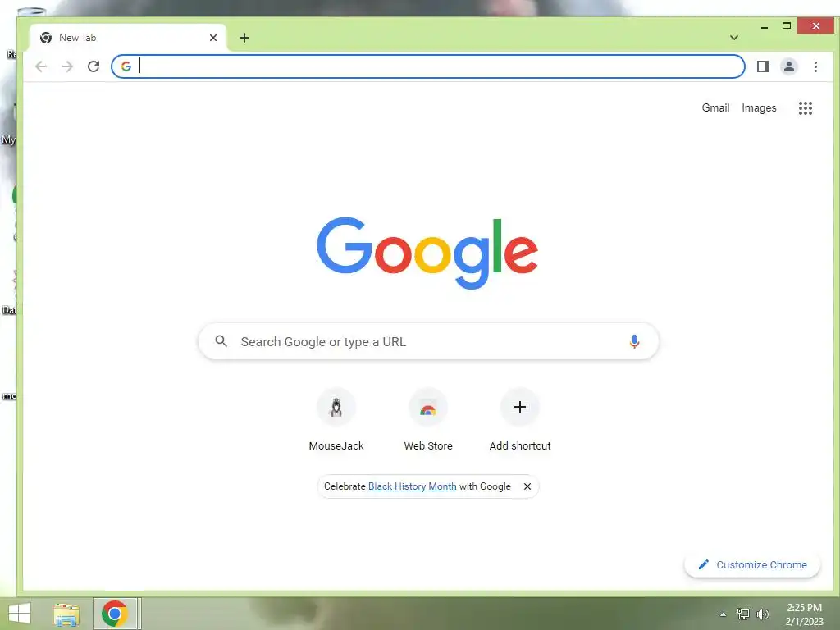Viewport: 840px width, 630px height.
Task: Open the network tray icon
Action: (x=743, y=614)
